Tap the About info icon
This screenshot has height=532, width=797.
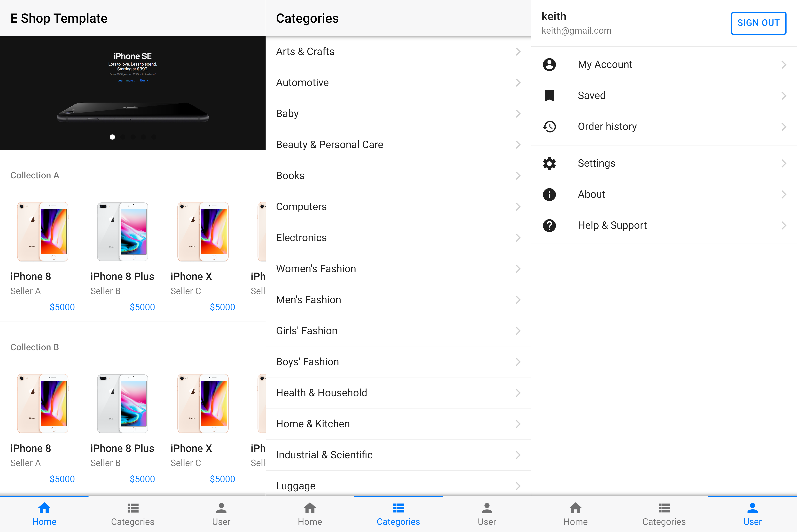point(549,194)
